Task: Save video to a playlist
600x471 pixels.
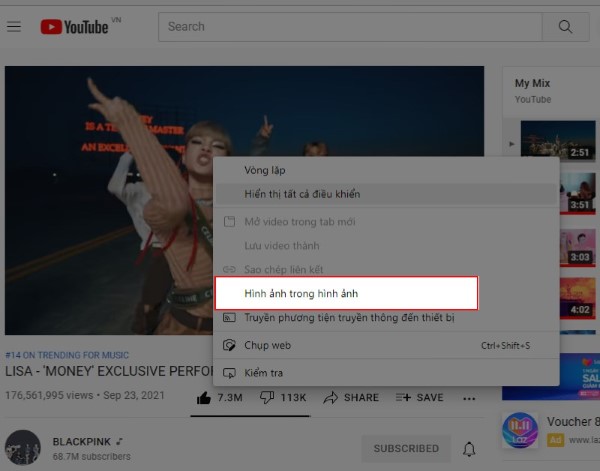Action: click(x=419, y=397)
